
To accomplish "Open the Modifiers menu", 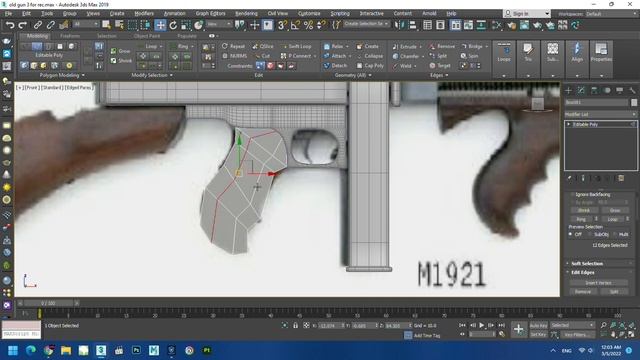I will tap(144, 13).
